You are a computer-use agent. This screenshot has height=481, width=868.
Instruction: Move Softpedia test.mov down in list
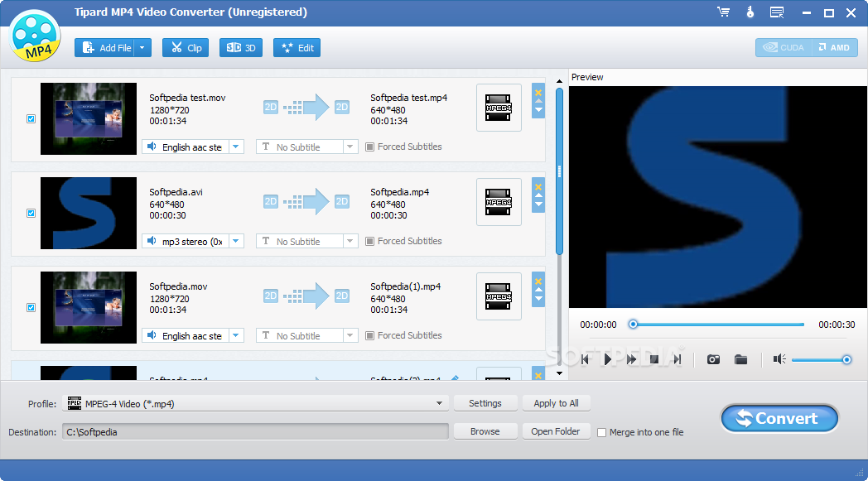click(538, 110)
